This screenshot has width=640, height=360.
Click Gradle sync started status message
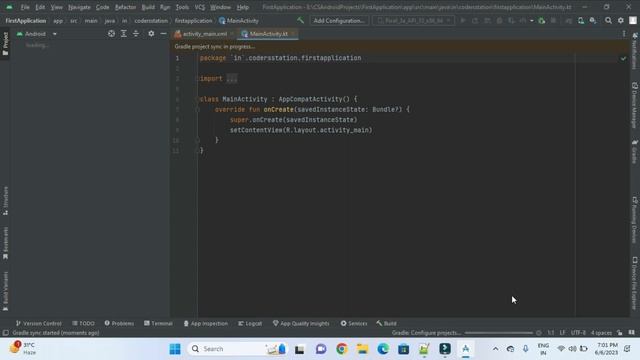56,333
